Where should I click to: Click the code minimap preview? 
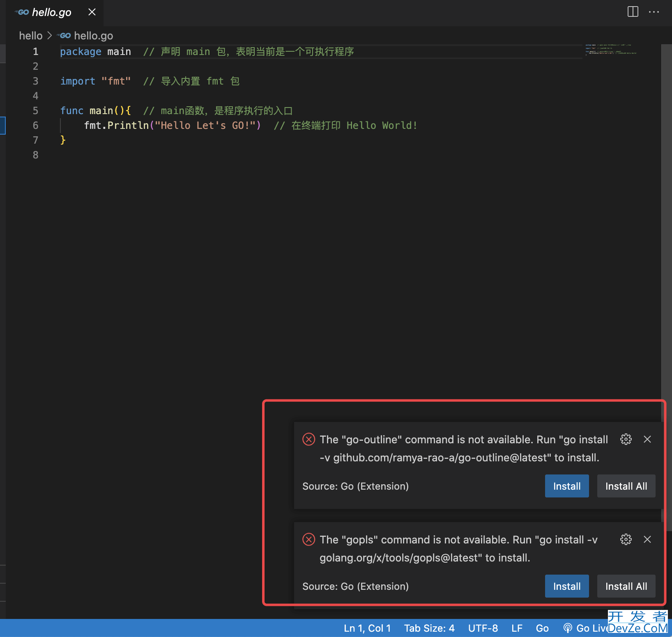(x=611, y=49)
